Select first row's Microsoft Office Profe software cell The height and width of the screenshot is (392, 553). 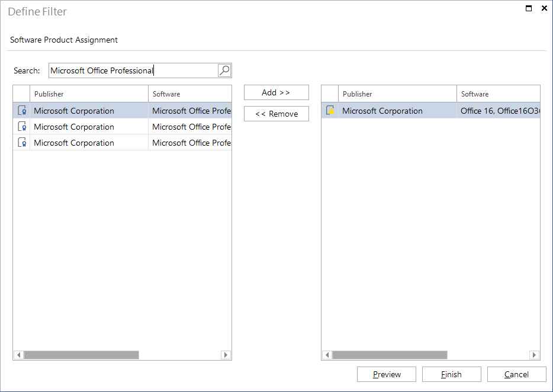point(189,111)
